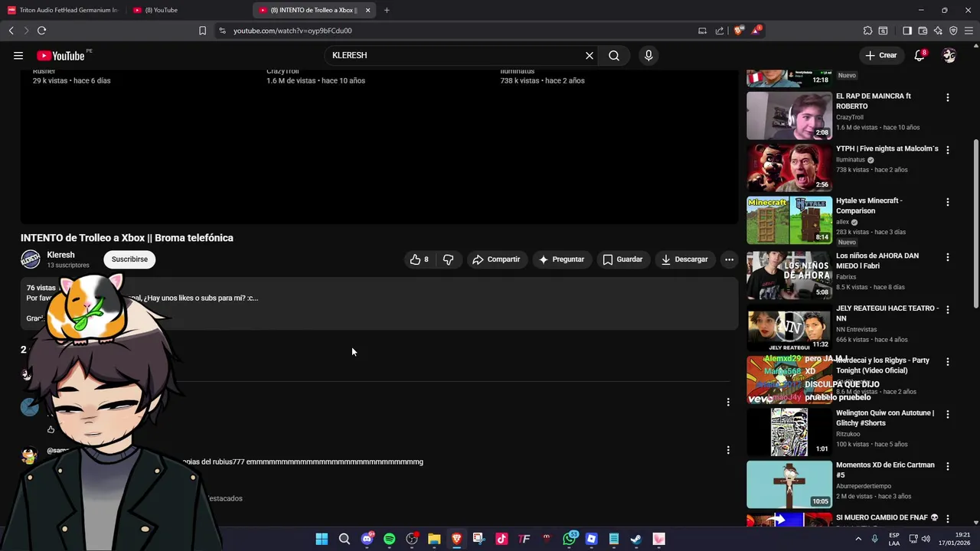Open options for YTPH Five nights video
Screen dimensions: 980x551
tap(948, 150)
